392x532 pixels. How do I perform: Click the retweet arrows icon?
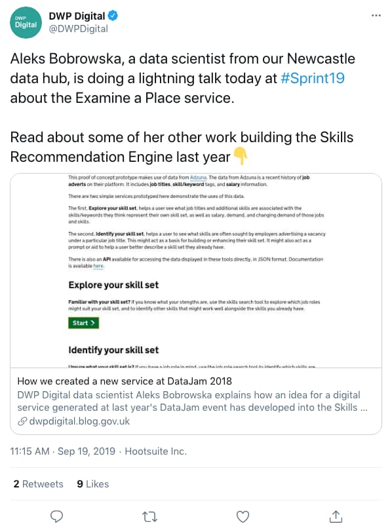coord(149,517)
